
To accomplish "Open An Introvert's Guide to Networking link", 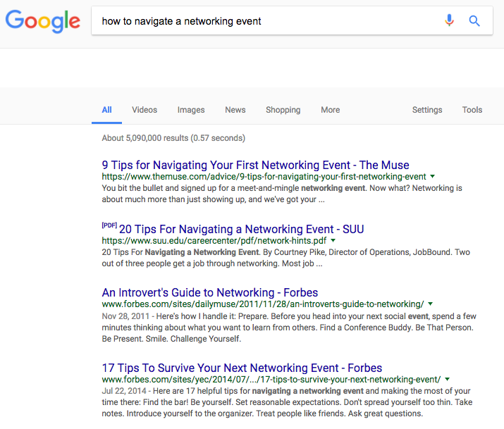I will coord(210,292).
